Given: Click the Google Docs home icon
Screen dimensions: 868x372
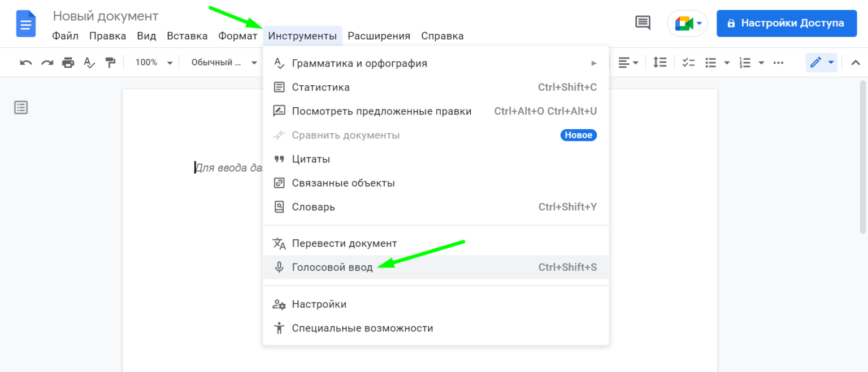Looking at the screenshot, I should tap(26, 24).
